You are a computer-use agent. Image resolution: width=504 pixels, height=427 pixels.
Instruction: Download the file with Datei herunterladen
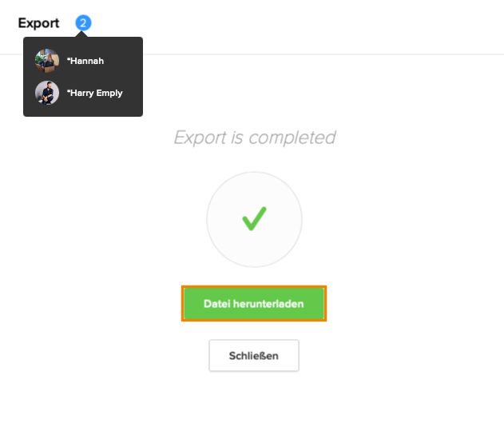[254, 303]
